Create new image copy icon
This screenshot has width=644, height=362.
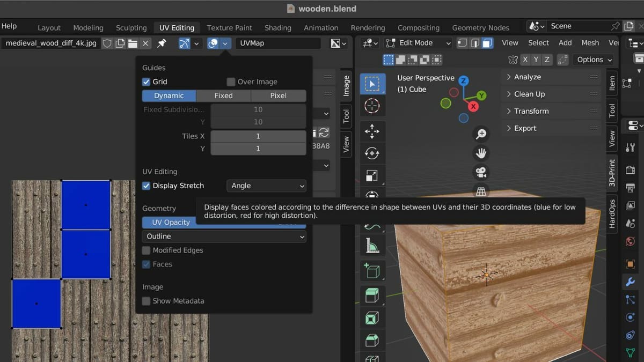tap(120, 43)
